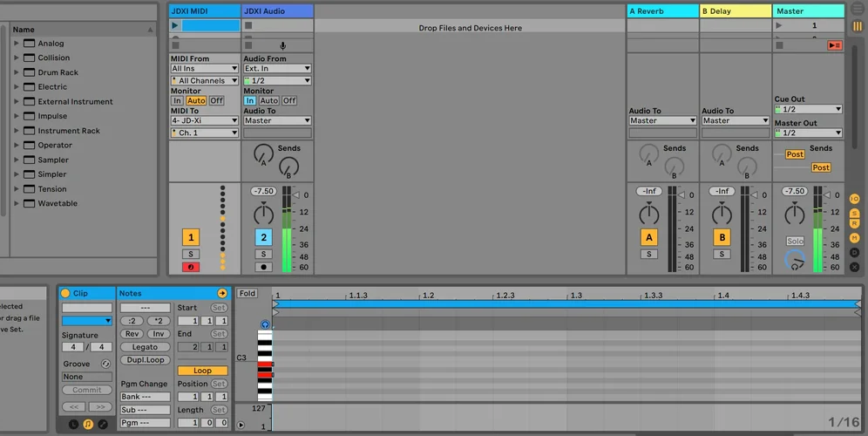Screen dimensions: 868x436
Task: Click the clock Launch box icon
Action: tap(73, 425)
